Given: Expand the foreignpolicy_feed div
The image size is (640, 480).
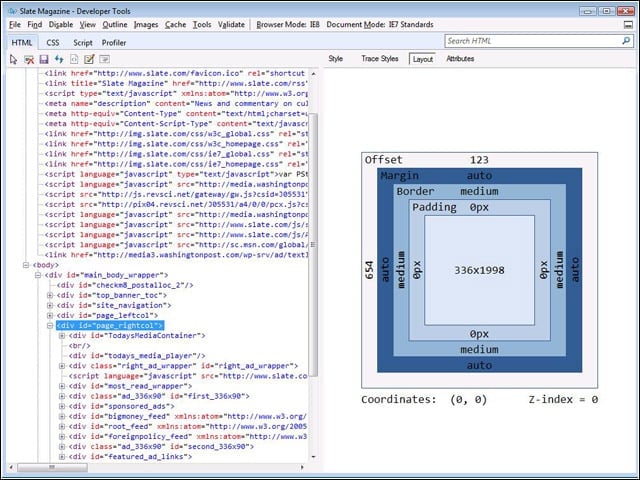Looking at the screenshot, I should coord(62,436).
